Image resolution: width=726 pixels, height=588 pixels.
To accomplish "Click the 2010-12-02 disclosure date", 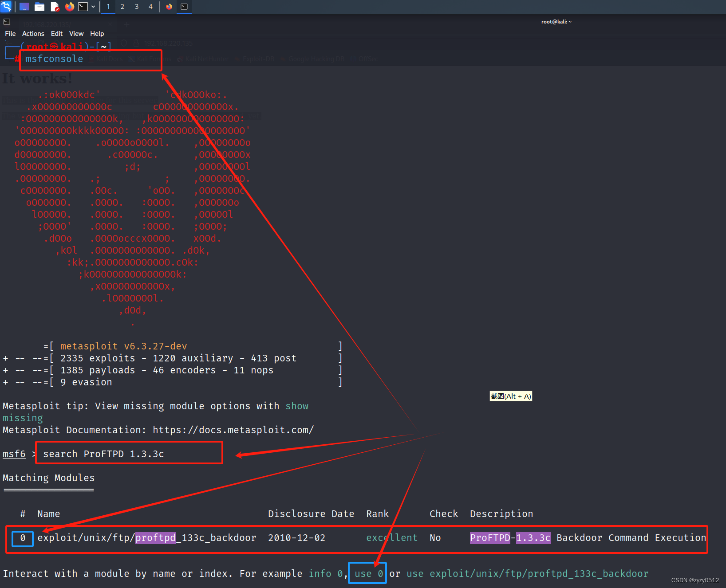I will coord(297,538).
